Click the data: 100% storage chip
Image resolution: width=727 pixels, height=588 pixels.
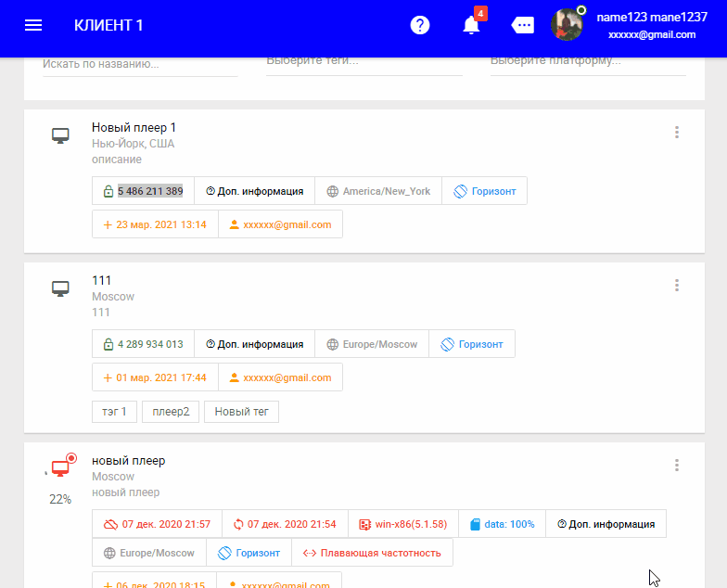click(502, 524)
